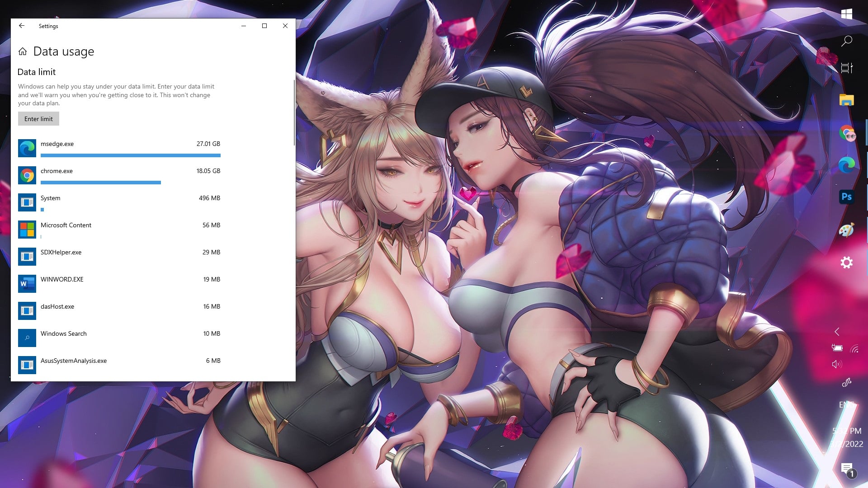
Task: Select the Windows Search magnifier icon in list
Action: [x=27, y=338]
